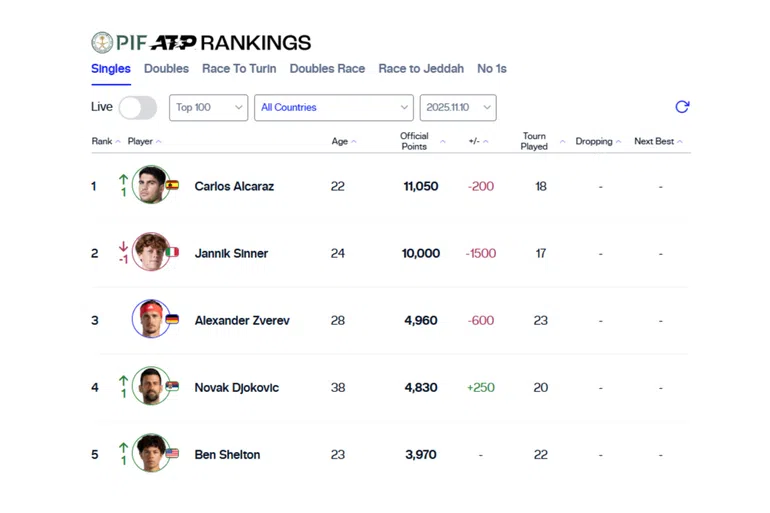Switch to the Doubles tab
The width and height of the screenshot is (770, 513).
click(166, 69)
